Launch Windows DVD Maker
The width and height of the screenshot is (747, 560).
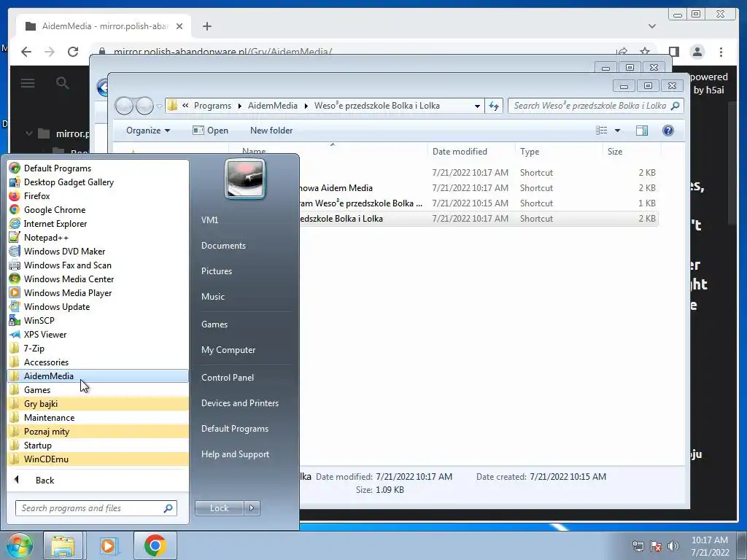(x=98, y=251)
